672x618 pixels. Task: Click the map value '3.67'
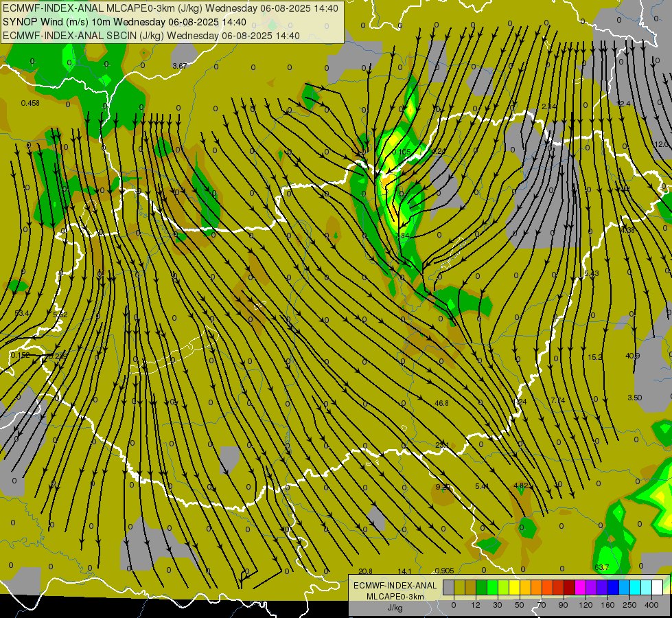point(180,66)
